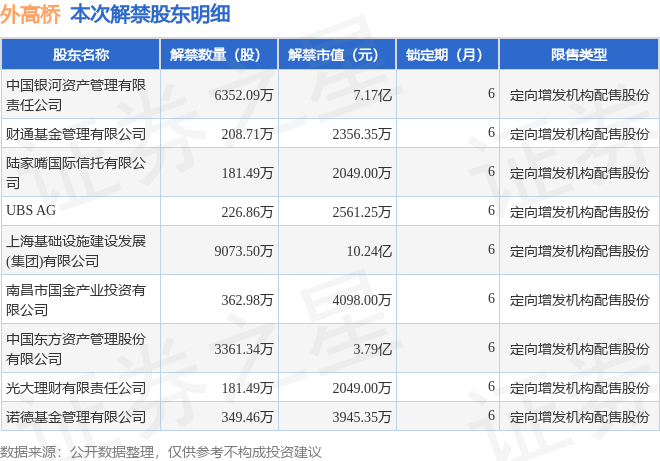Image resolution: width=660 pixels, height=461 pixels.
Task: Click the market value 4098.00万
Action: point(362,300)
